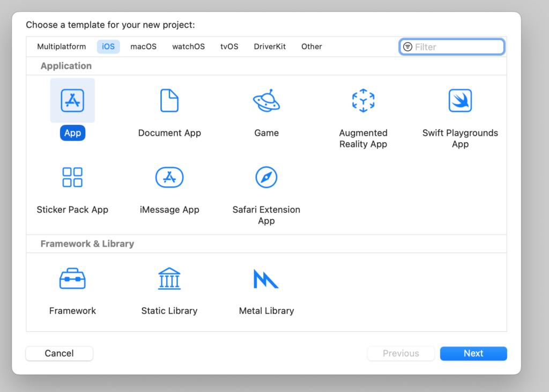This screenshot has width=549, height=392.
Task: Click the highlighted App label
Action: tap(72, 133)
